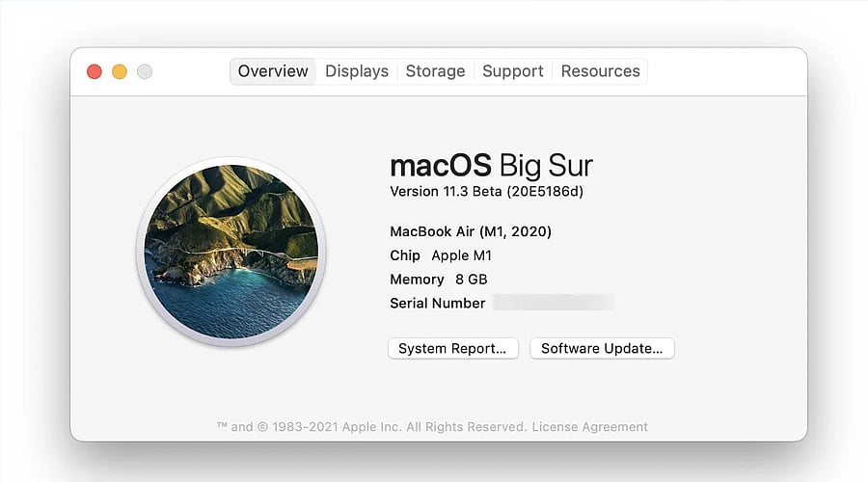This screenshot has height=482, width=868.
Task: Open the System Report button
Action: coord(452,349)
